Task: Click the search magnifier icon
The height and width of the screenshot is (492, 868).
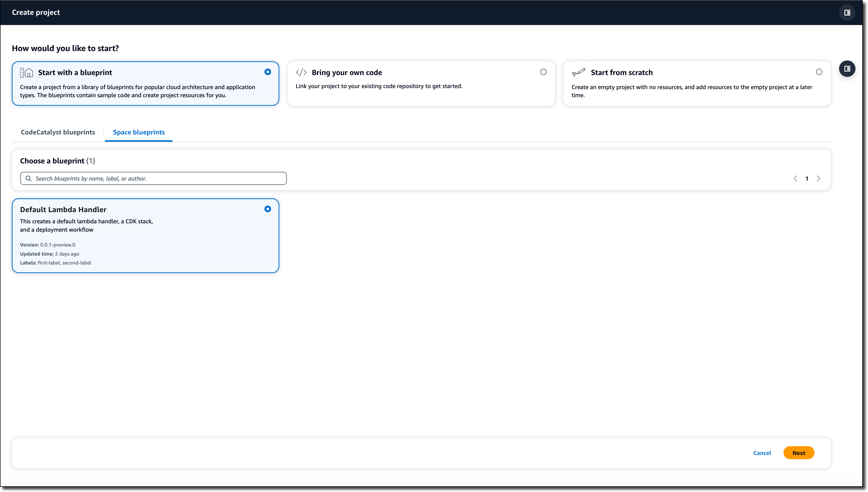Action: tap(28, 179)
